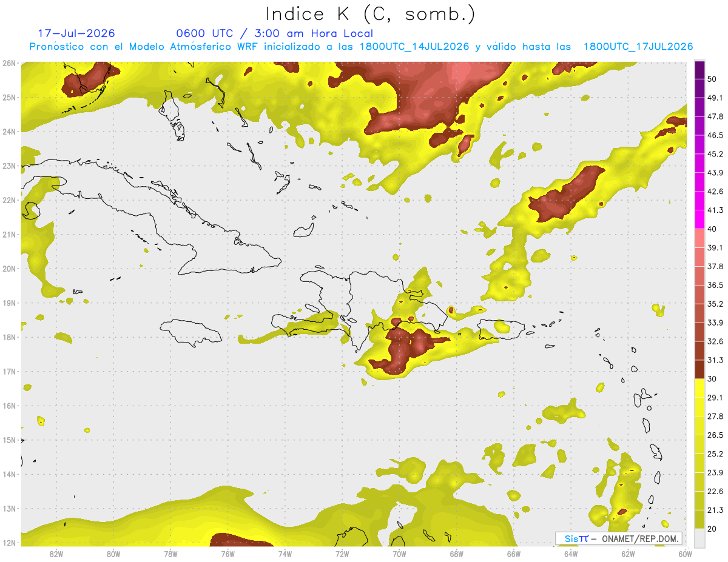The width and height of the screenshot is (728, 562).
Task: Click the '50' color bar label
Action: tap(713, 79)
